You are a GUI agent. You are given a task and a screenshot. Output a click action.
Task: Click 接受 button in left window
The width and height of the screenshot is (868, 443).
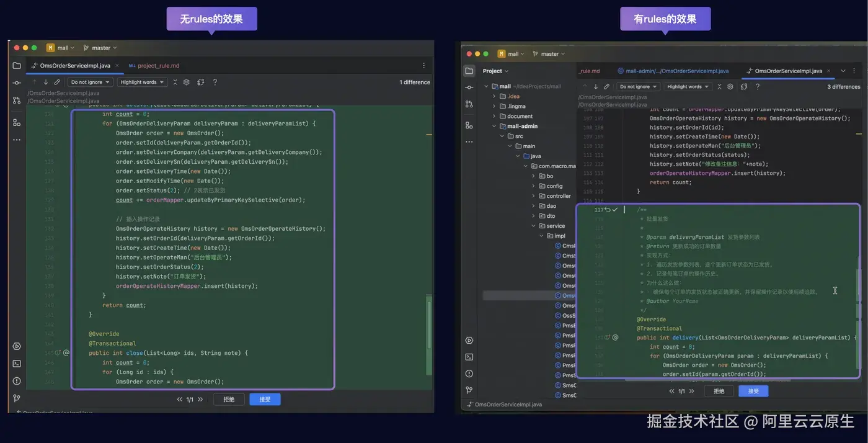click(265, 399)
